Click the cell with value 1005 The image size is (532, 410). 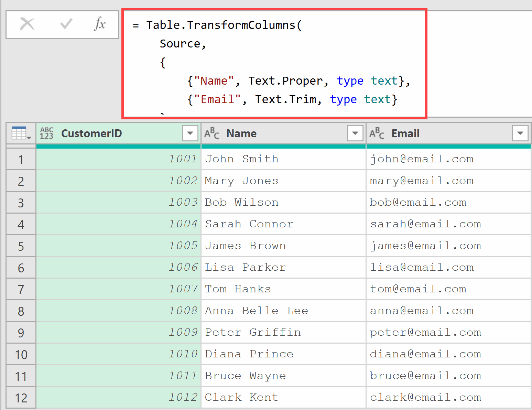click(x=138, y=246)
